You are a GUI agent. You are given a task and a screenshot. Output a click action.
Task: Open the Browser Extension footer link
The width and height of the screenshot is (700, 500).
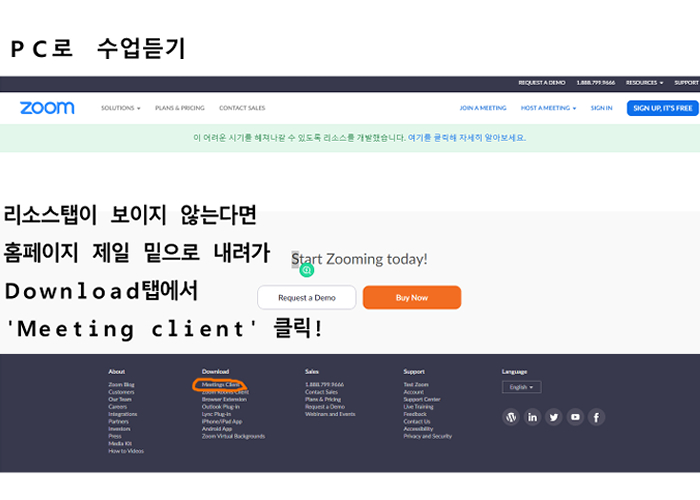click(224, 399)
